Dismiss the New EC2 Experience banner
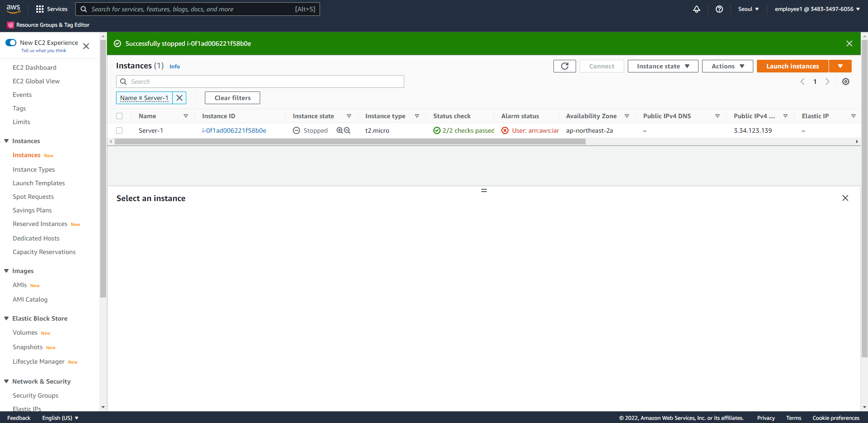The image size is (868, 423). [86, 46]
